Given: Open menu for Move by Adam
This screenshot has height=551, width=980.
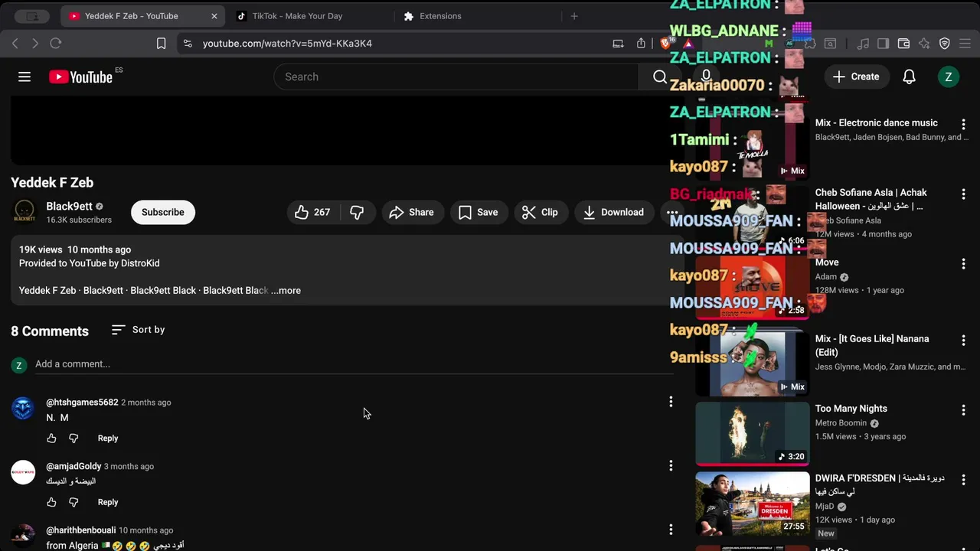Looking at the screenshot, I should click(x=963, y=264).
